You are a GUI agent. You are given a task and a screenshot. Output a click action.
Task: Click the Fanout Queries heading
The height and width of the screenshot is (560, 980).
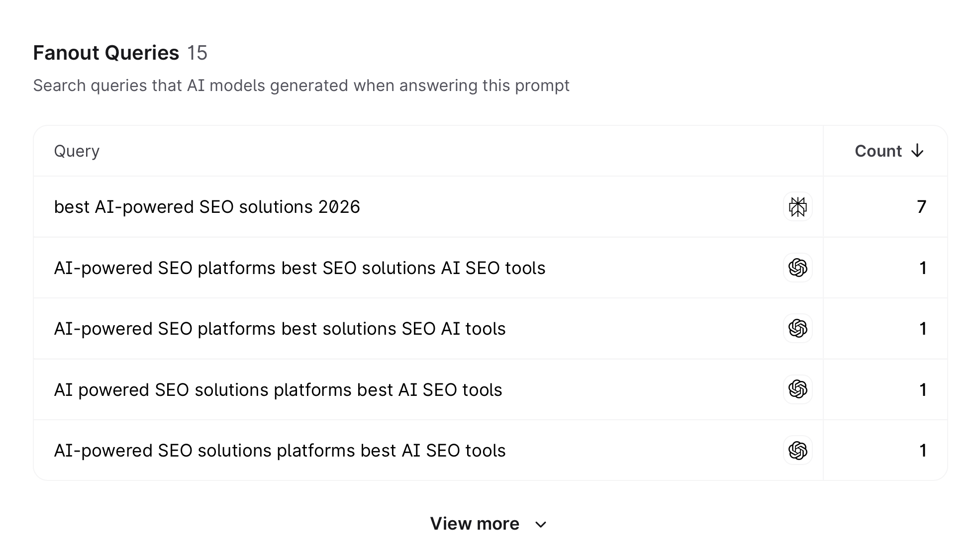106,53
